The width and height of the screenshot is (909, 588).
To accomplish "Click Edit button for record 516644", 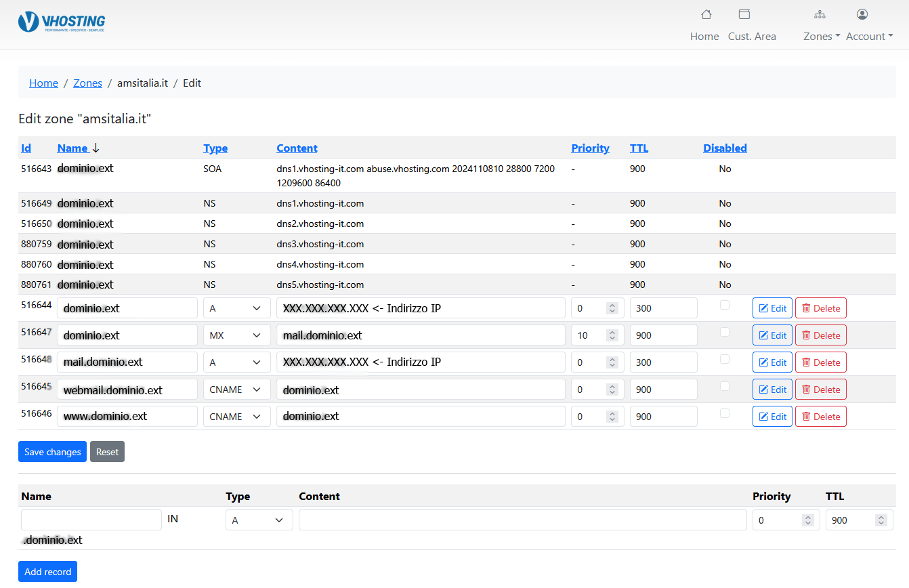I will (x=772, y=308).
